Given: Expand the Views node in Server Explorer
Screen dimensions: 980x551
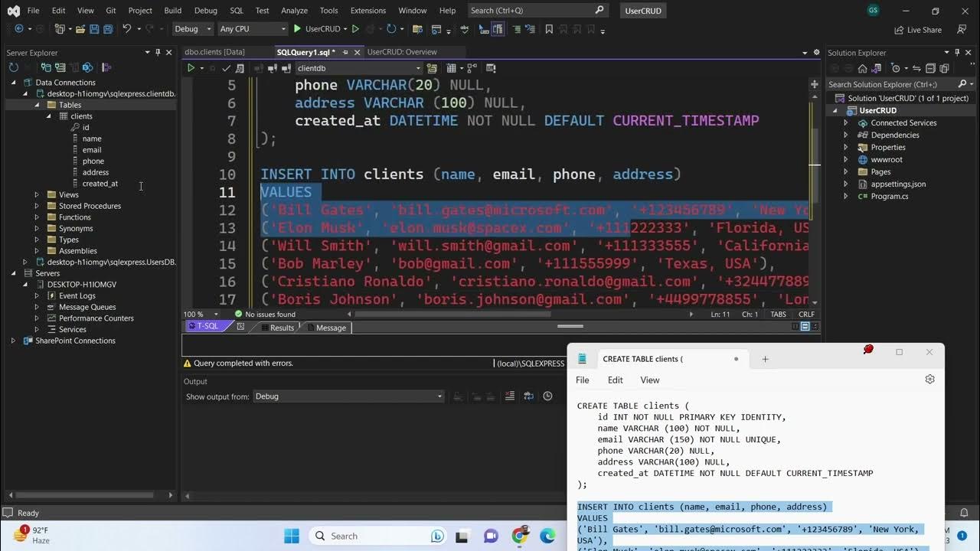Looking at the screenshot, I should point(36,194).
